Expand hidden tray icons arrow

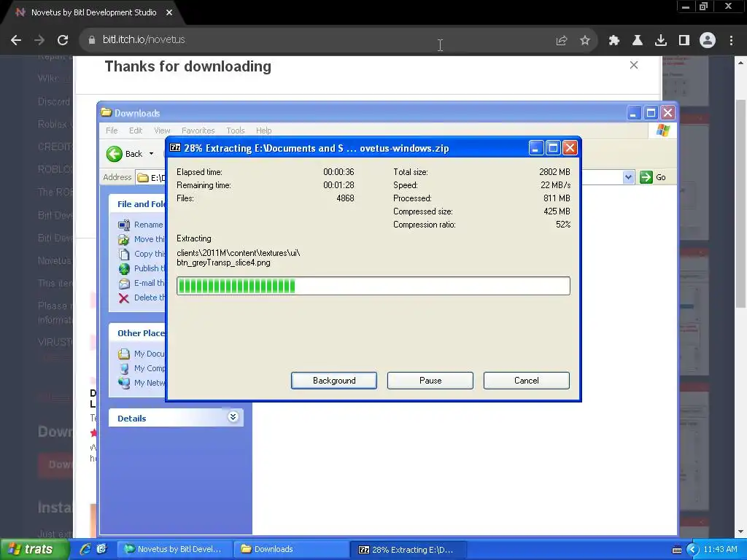click(692, 550)
